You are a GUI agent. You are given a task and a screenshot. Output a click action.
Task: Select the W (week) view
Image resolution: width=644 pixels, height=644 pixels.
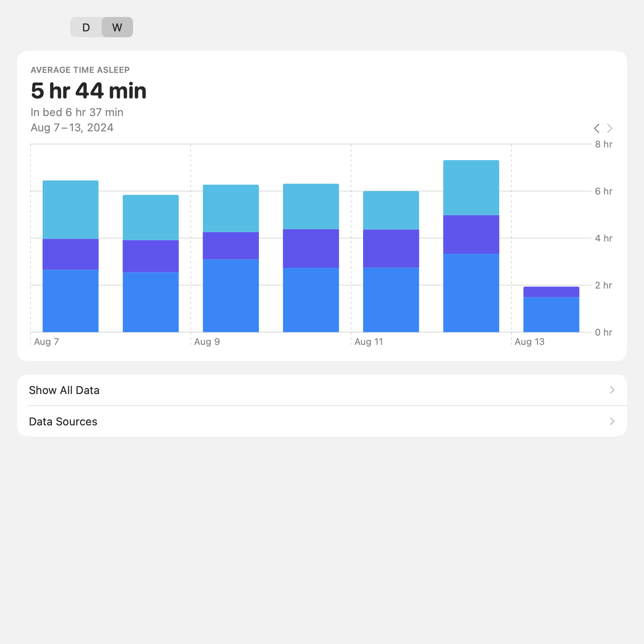tap(117, 27)
